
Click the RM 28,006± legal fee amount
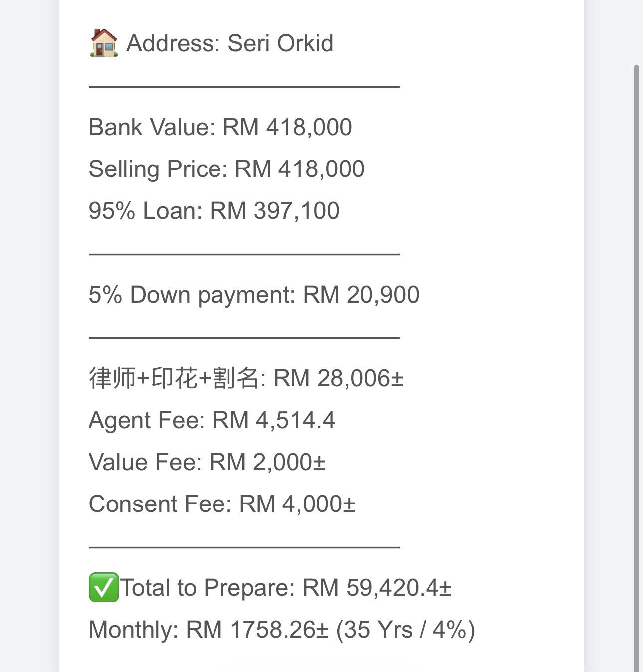338,378
